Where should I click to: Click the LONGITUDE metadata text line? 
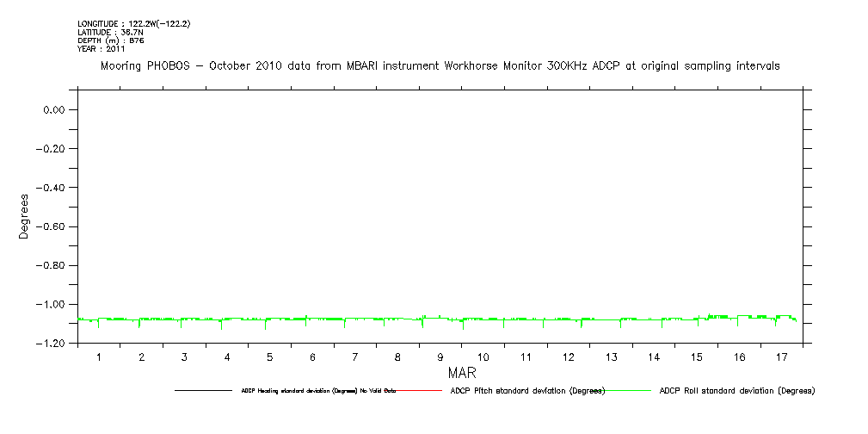pos(133,24)
